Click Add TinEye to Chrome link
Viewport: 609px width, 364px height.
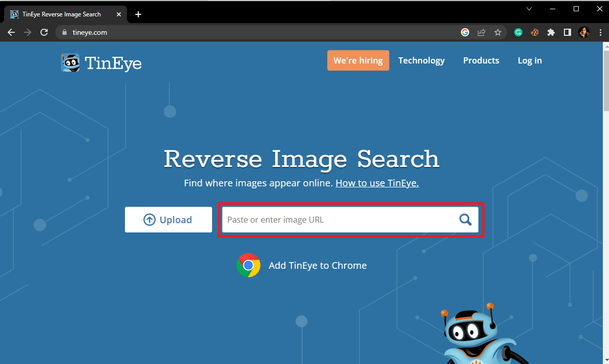(x=318, y=265)
